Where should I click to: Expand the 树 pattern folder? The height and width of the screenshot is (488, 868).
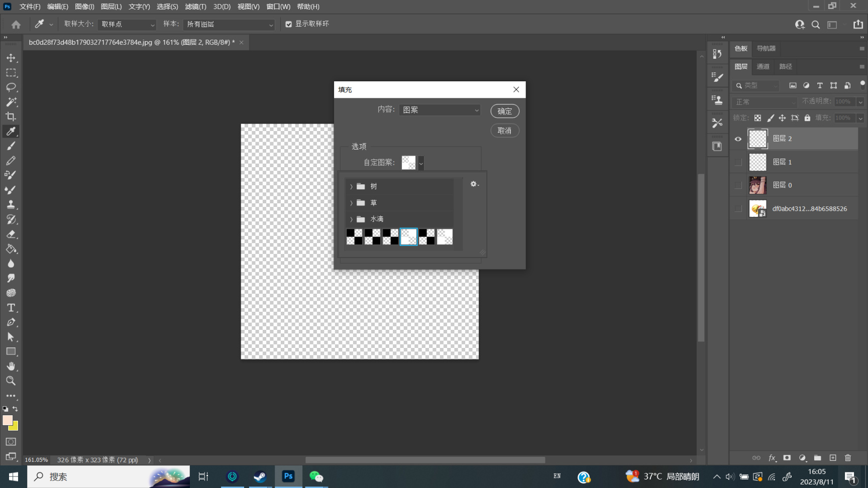coord(351,187)
